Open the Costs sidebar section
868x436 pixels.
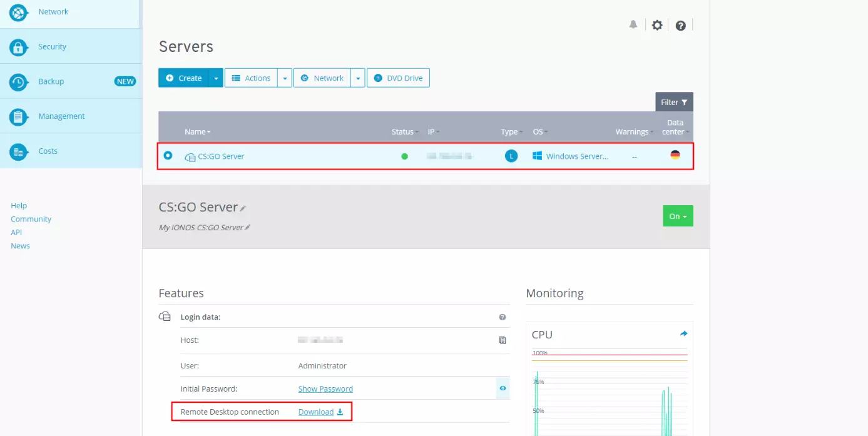pyautogui.click(x=71, y=151)
